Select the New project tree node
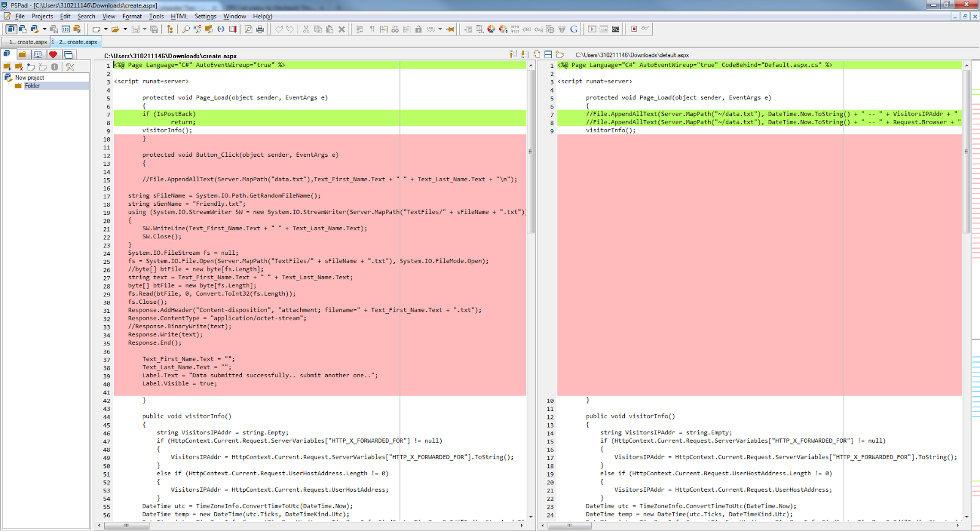980x531 pixels. [29, 78]
